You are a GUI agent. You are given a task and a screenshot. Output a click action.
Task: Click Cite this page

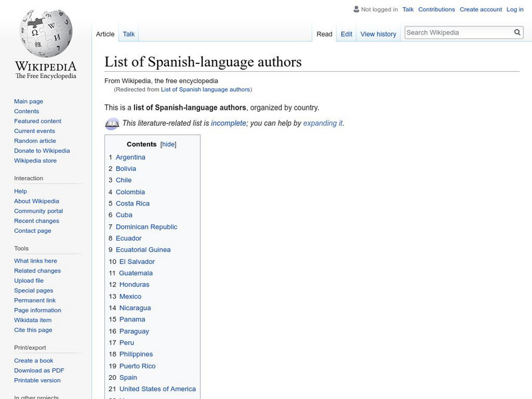(33, 329)
